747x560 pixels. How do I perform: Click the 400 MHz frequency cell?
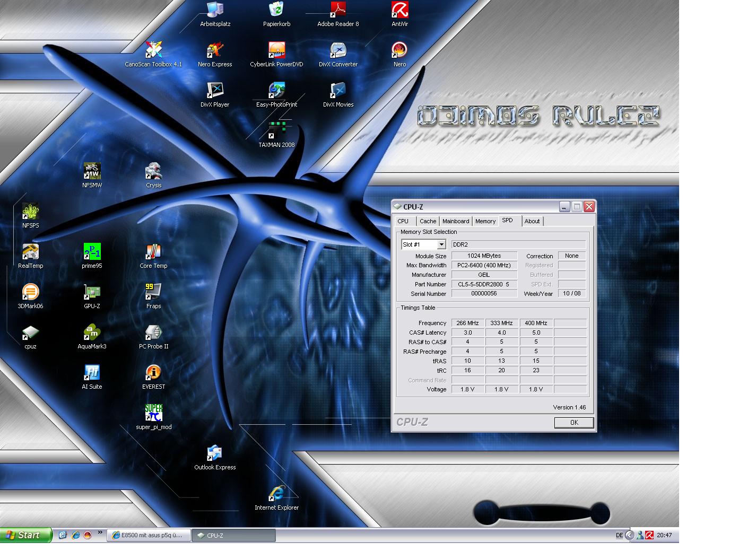click(x=536, y=323)
